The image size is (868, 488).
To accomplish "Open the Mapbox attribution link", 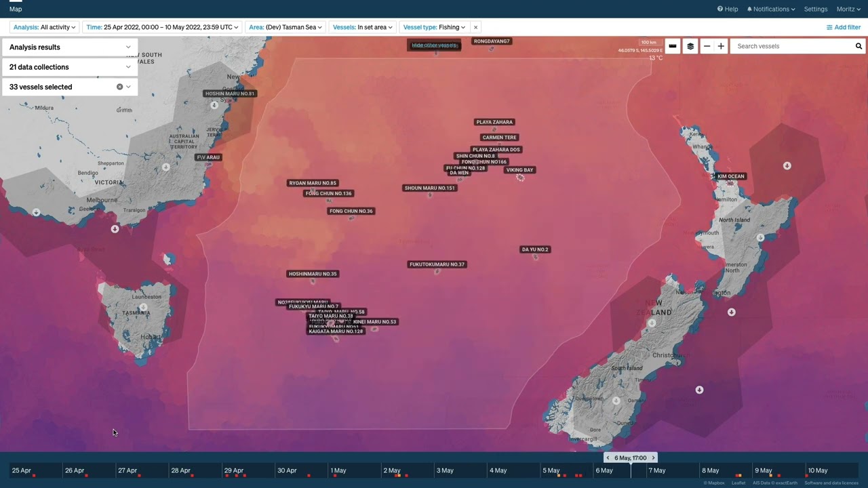I will [713, 483].
